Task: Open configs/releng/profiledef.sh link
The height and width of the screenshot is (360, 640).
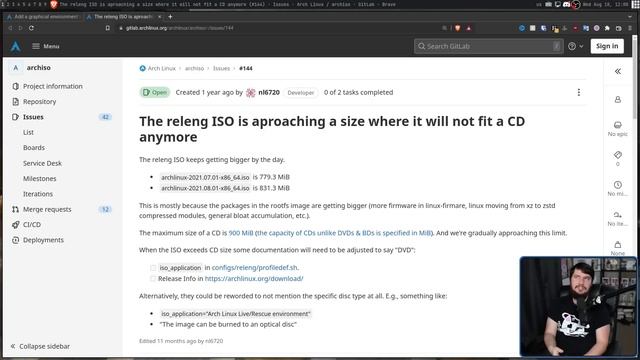Action: tap(255, 268)
